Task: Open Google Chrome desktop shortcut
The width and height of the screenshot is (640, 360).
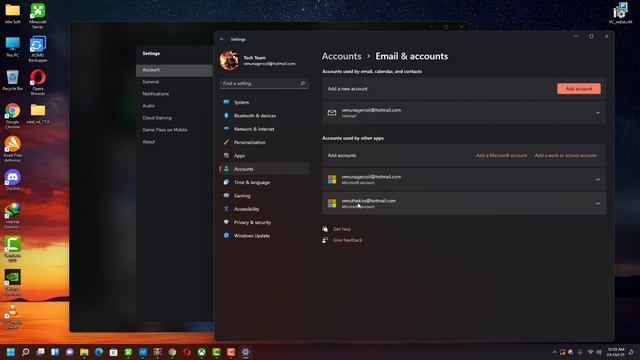Action: point(13,115)
